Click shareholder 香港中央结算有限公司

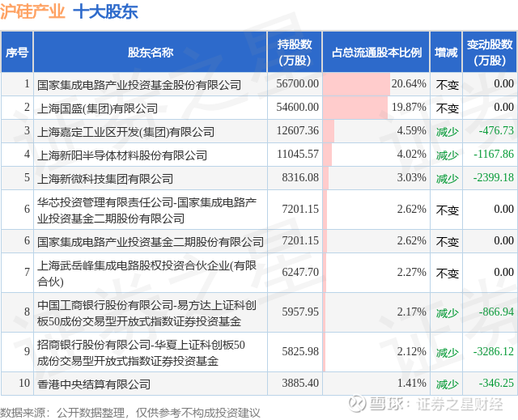coord(94,384)
